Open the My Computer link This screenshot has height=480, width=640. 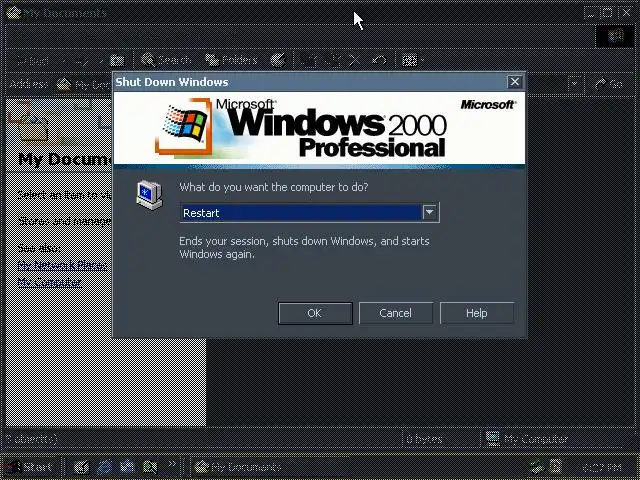(50, 282)
